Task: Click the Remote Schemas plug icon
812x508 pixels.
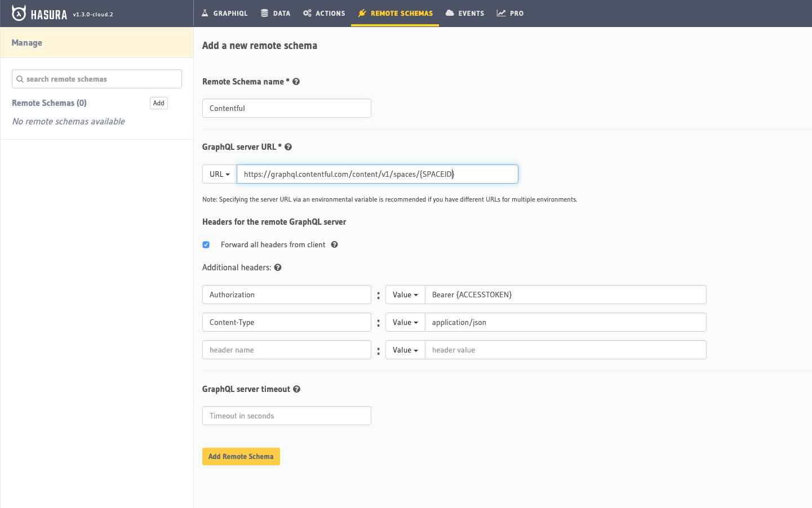Action: tap(362, 13)
